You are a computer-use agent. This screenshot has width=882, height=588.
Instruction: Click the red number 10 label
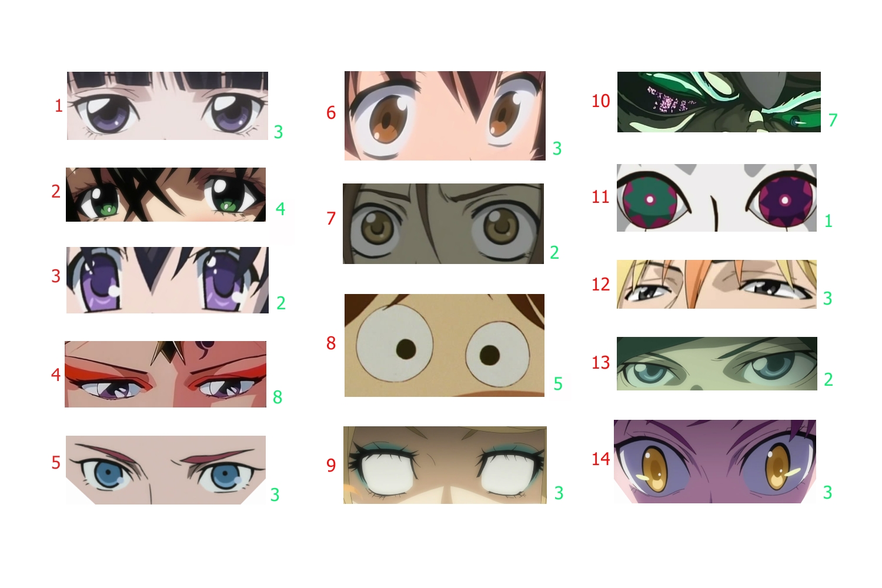601,101
